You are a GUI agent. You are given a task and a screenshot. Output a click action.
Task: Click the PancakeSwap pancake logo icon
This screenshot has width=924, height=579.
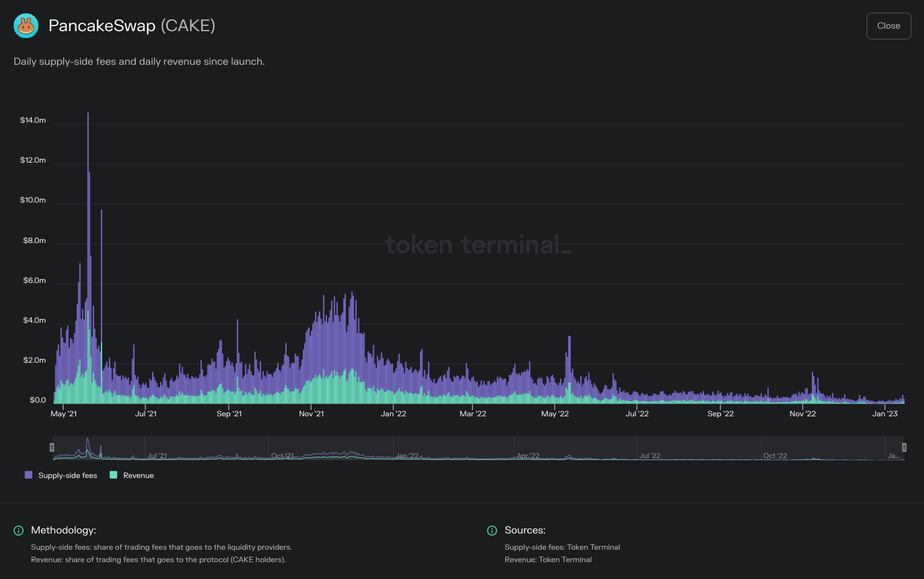coord(26,26)
